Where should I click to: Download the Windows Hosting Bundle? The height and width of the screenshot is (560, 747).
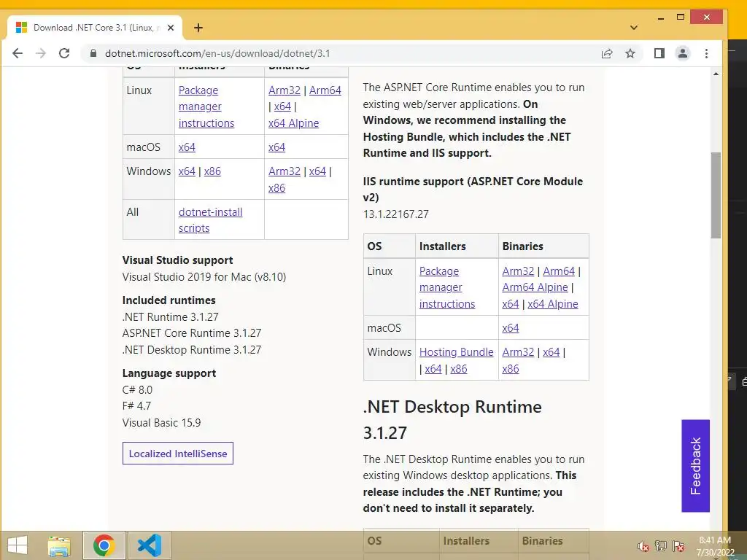tap(457, 352)
